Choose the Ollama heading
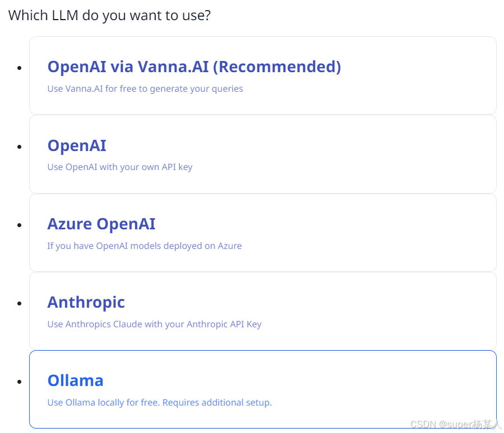The image size is (504, 433). pyautogui.click(x=76, y=380)
